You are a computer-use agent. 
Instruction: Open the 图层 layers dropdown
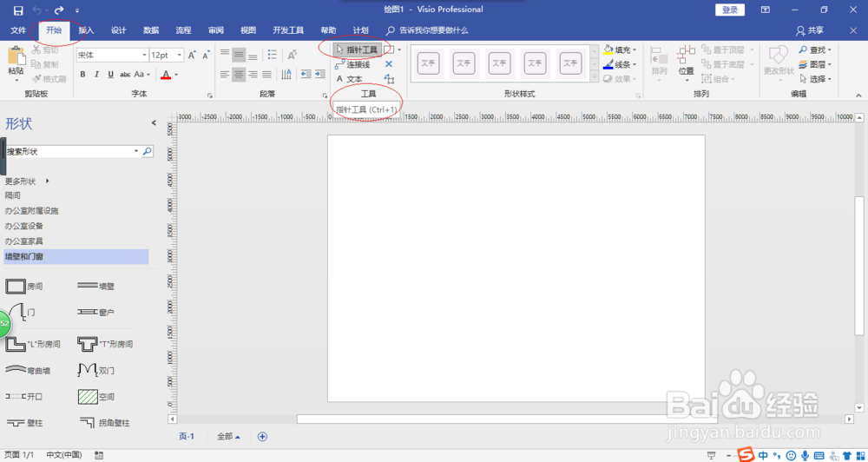click(815, 64)
